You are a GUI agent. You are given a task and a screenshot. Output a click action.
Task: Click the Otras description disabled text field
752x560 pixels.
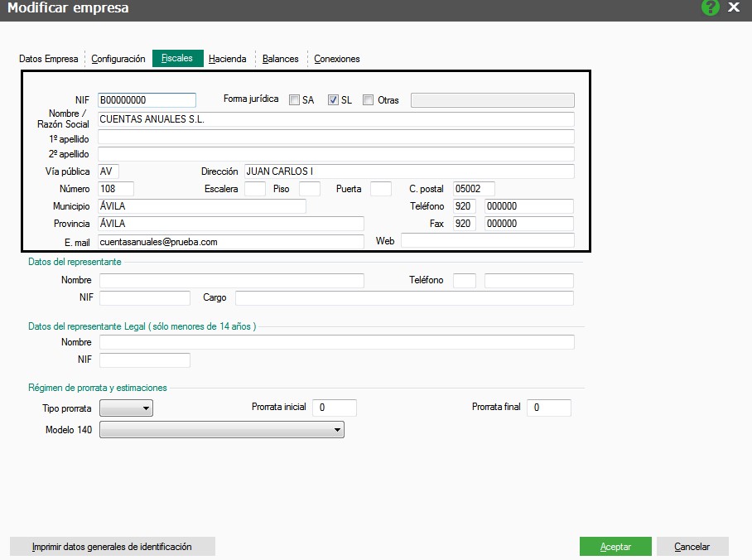[493, 99]
